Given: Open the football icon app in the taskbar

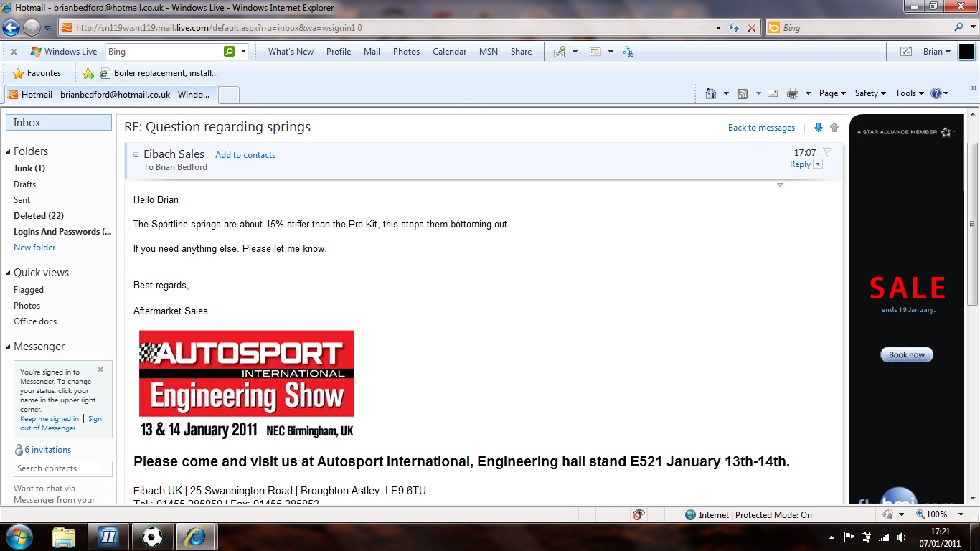Looking at the screenshot, I should pyautogui.click(x=152, y=537).
